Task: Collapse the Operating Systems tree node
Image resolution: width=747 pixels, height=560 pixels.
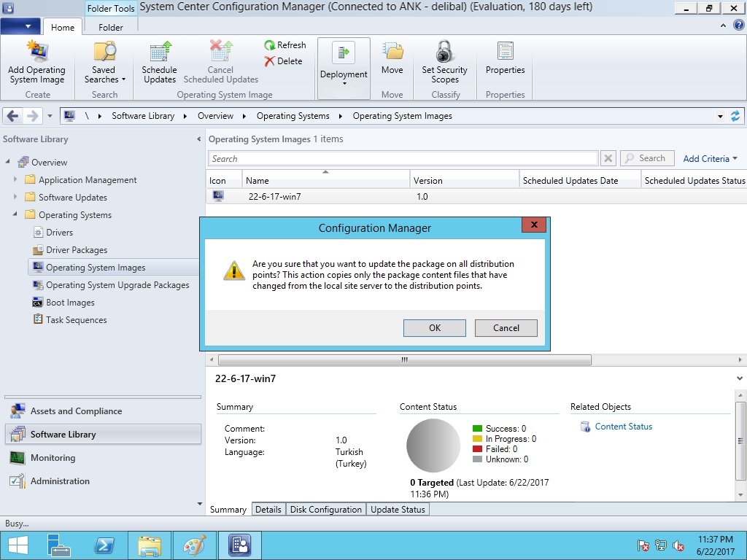Action: tap(15, 215)
